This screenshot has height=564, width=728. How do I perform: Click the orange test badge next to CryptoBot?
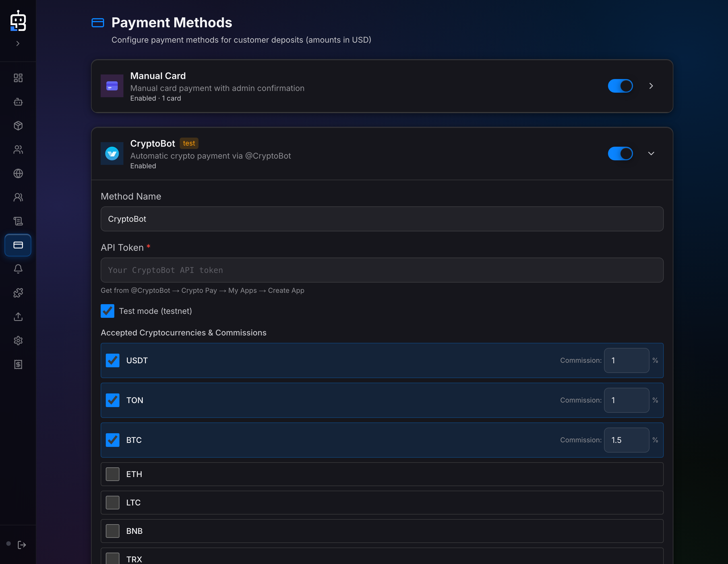click(x=189, y=143)
